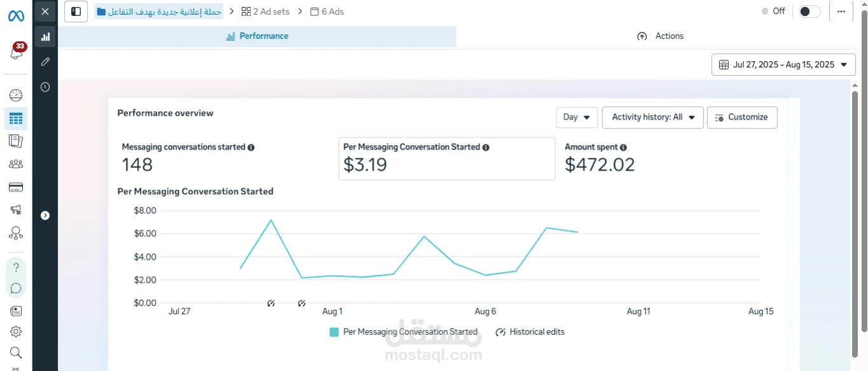Open Campaigns table view in sidebar
The image size is (868, 371).
(16, 118)
